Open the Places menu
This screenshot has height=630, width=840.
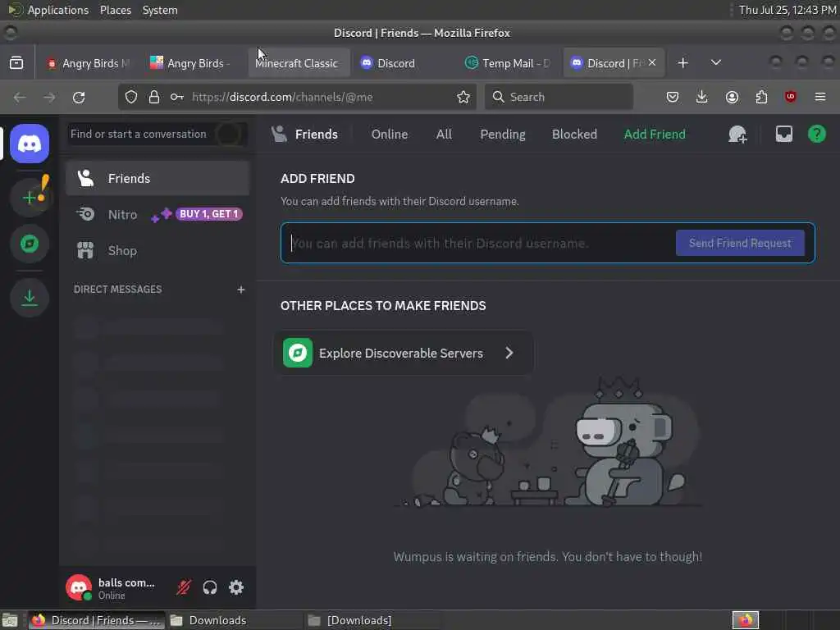115,10
